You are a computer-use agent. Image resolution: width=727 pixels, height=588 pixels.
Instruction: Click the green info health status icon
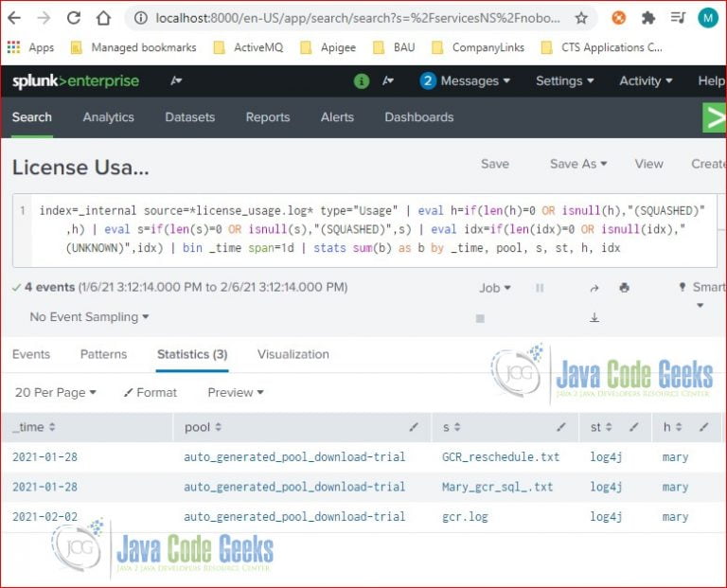[362, 81]
